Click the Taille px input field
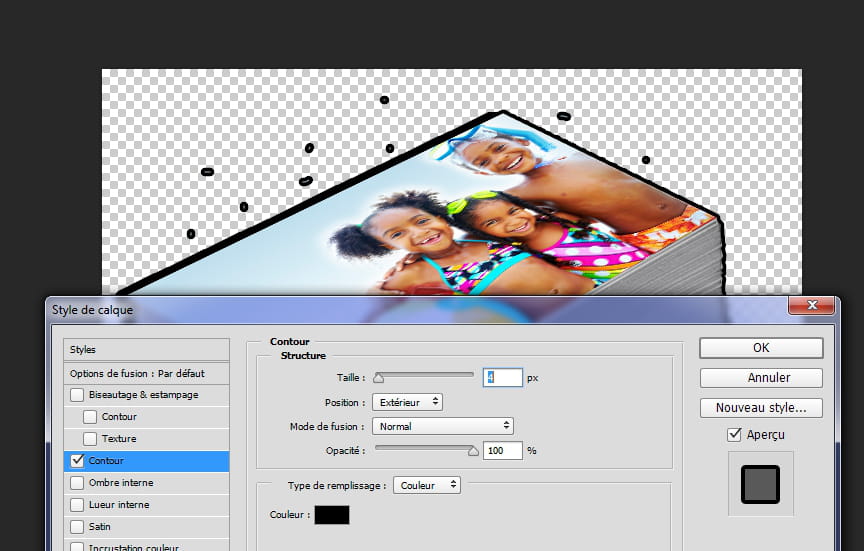This screenshot has height=551, width=864. [x=503, y=377]
